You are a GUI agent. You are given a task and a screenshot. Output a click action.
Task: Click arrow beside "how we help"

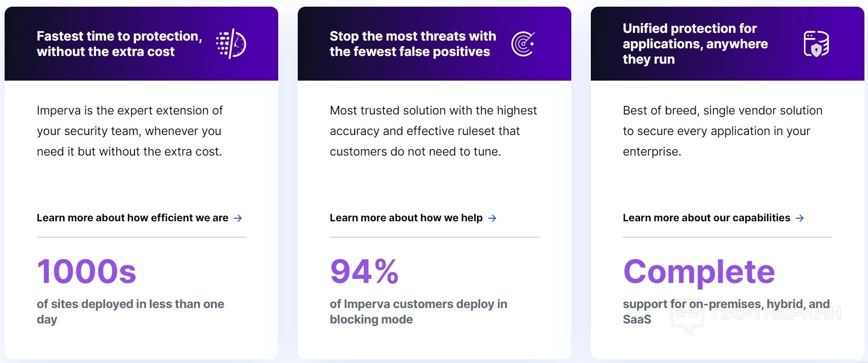(x=492, y=218)
